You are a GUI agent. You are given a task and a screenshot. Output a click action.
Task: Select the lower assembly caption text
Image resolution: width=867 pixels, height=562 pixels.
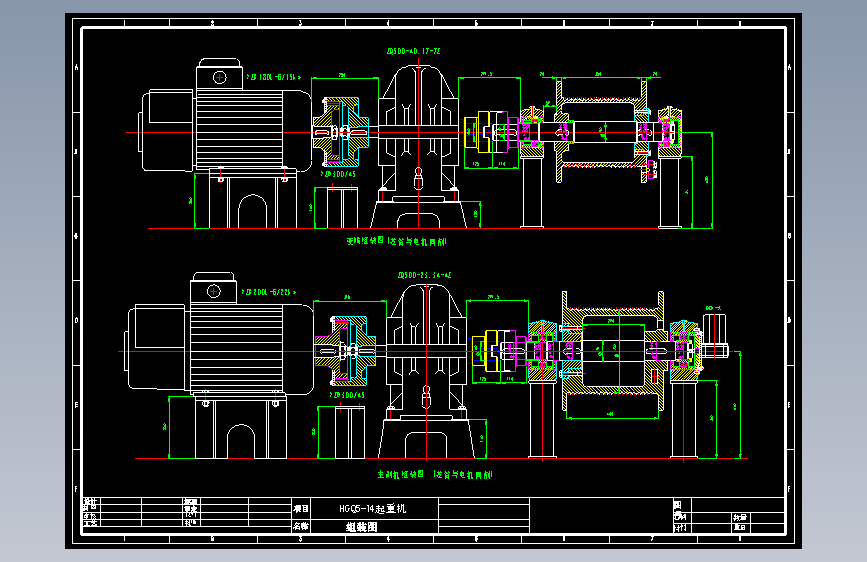(x=435, y=475)
